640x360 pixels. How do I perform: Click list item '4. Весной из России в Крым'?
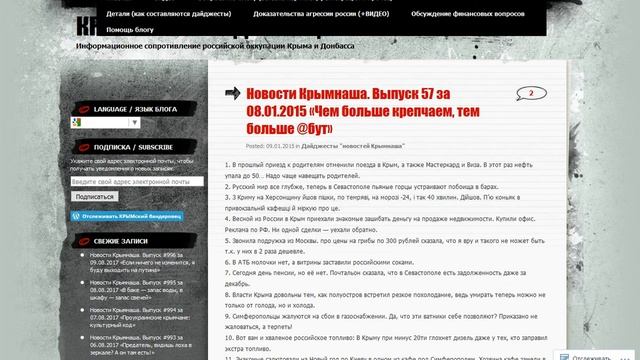point(380,224)
